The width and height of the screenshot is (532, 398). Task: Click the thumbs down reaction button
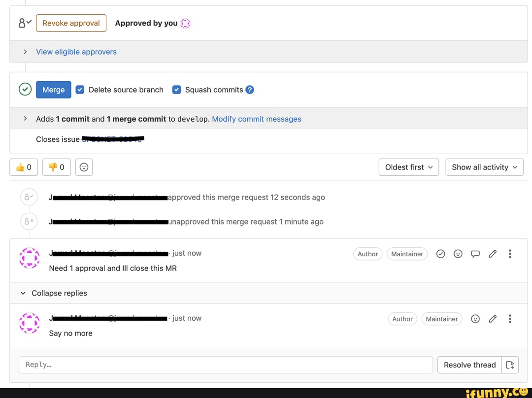point(57,167)
